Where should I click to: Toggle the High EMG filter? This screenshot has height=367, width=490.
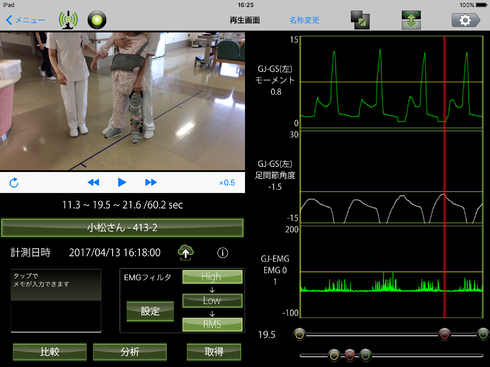(x=212, y=277)
